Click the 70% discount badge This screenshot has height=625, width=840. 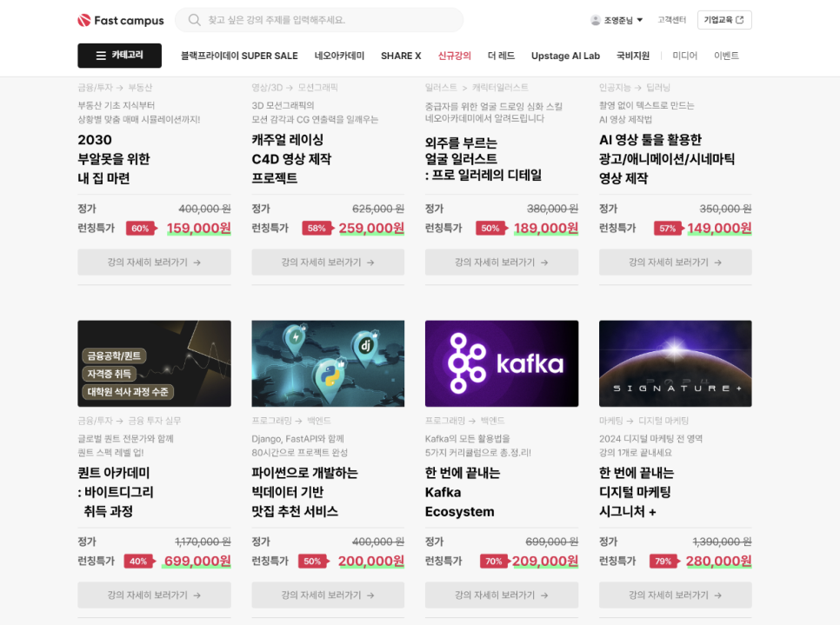click(495, 561)
